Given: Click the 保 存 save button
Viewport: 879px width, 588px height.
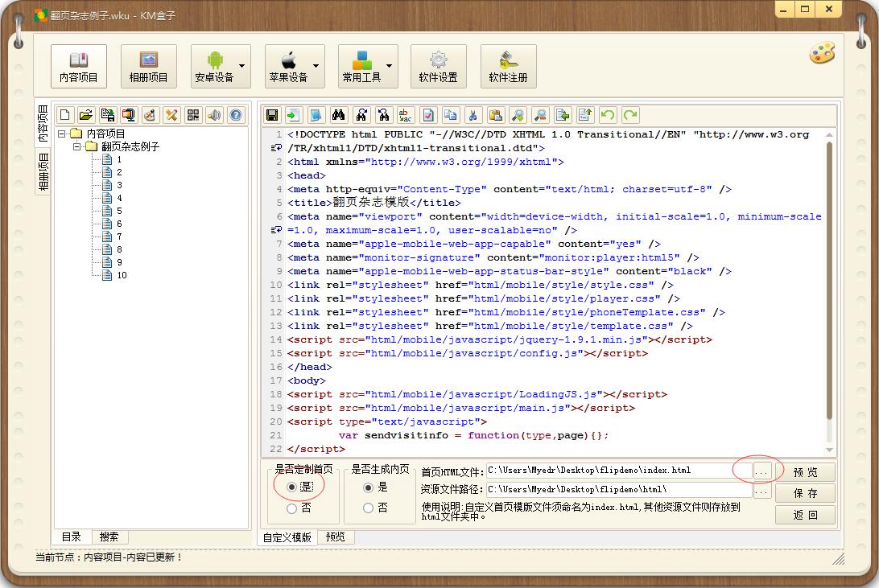Looking at the screenshot, I should pyautogui.click(x=805, y=493).
